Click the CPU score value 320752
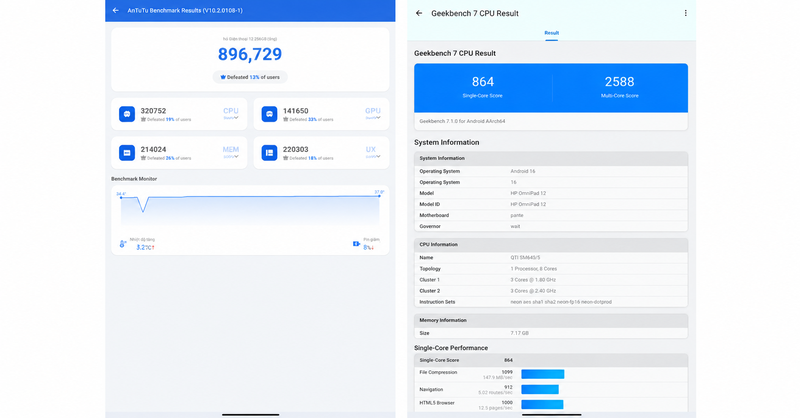800x418 pixels. [x=154, y=111]
